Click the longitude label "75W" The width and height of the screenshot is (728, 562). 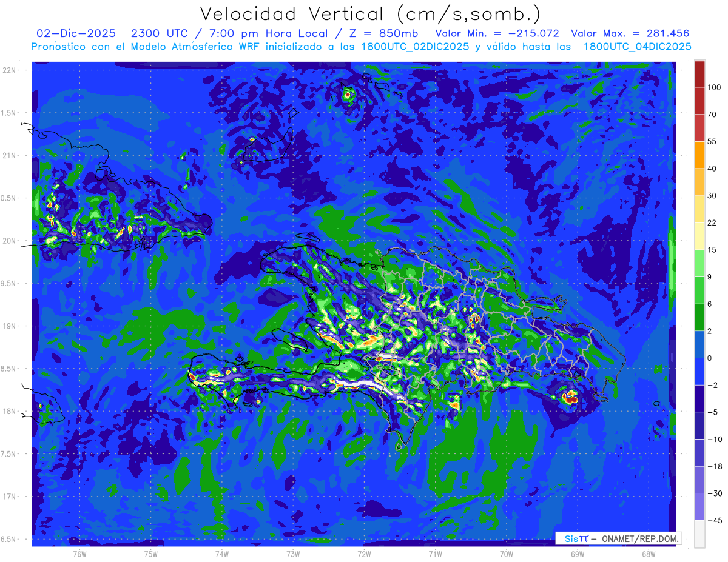(151, 554)
